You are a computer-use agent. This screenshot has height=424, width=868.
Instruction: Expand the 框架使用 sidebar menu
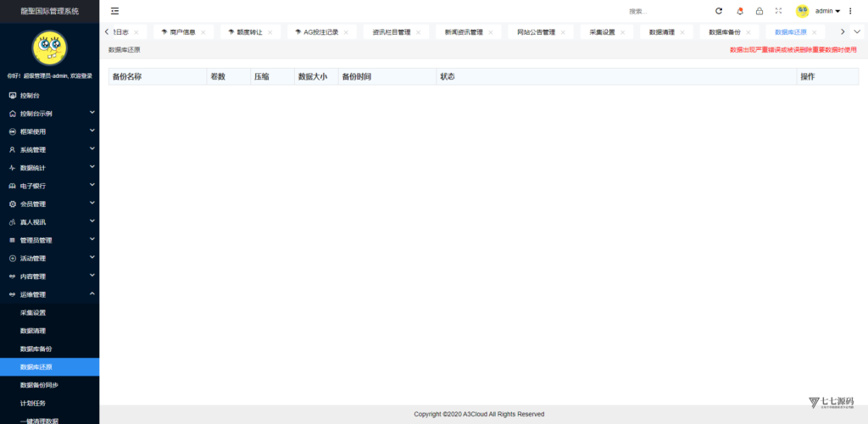50,131
